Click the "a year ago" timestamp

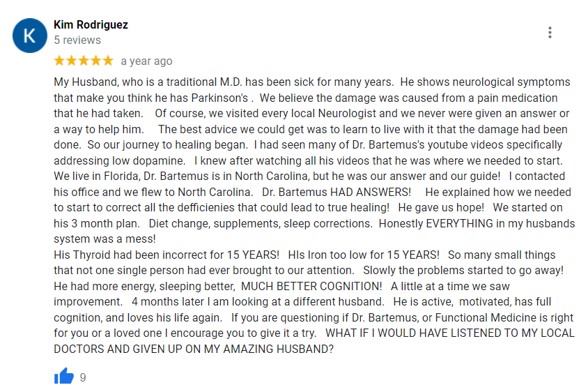[x=146, y=61]
